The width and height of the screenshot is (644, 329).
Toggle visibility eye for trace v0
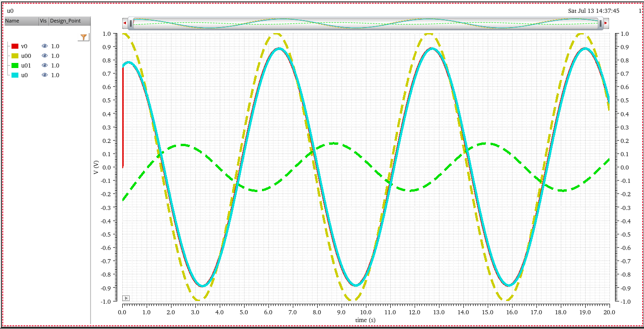tap(45, 46)
